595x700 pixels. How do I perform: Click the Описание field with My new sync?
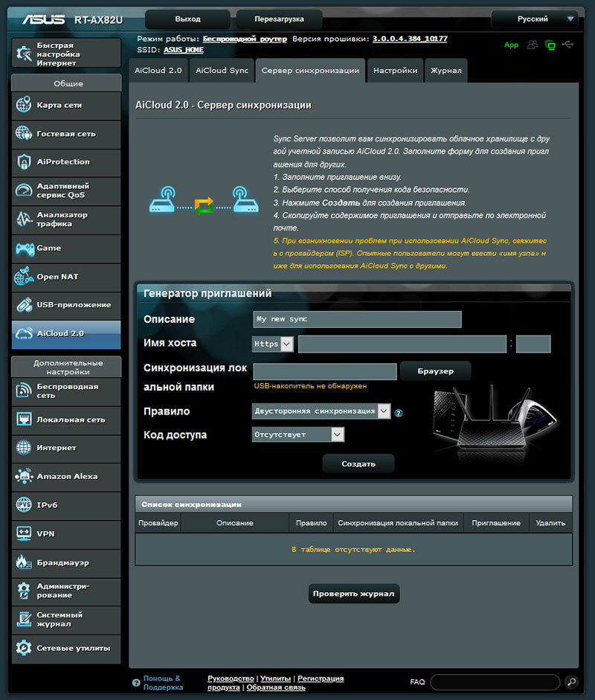pos(357,319)
